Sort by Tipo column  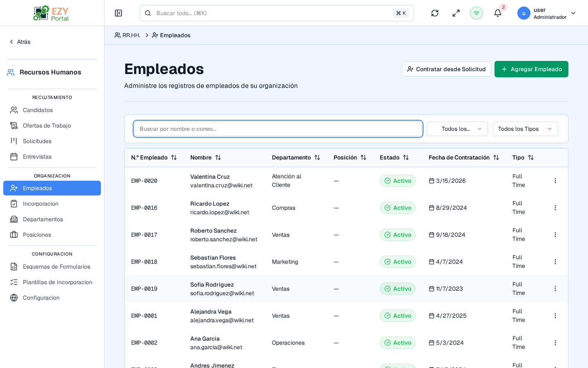pos(523,157)
